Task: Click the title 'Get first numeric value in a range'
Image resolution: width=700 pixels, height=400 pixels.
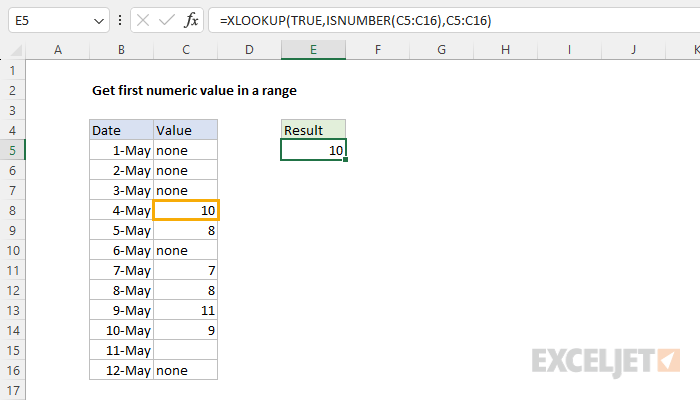Action: click(x=193, y=90)
